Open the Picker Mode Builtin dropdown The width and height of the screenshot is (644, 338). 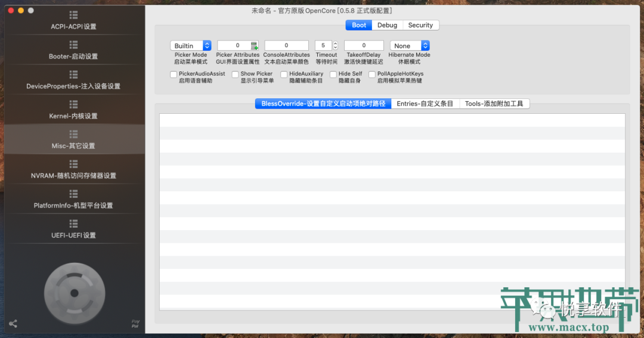pos(191,45)
